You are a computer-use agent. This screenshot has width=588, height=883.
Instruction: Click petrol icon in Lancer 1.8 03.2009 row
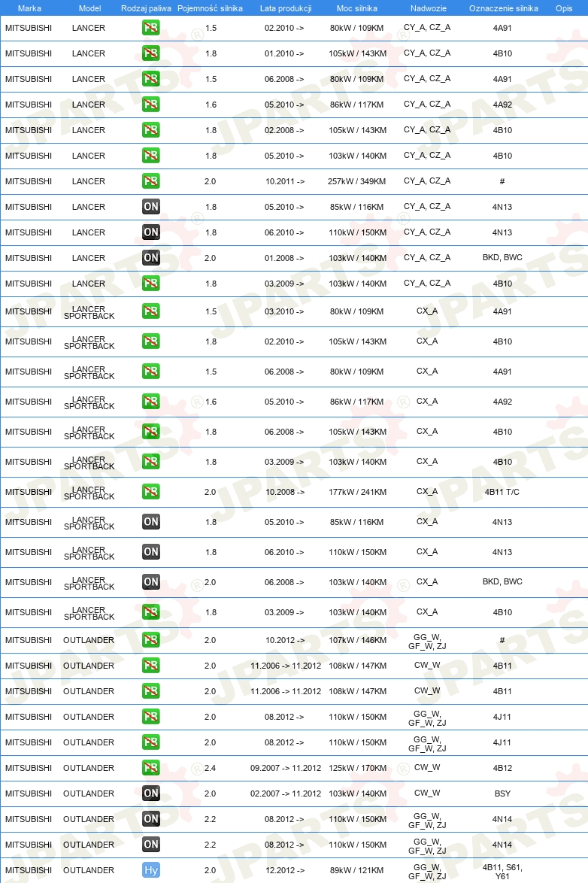pyautogui.click(x=150, y=284)
